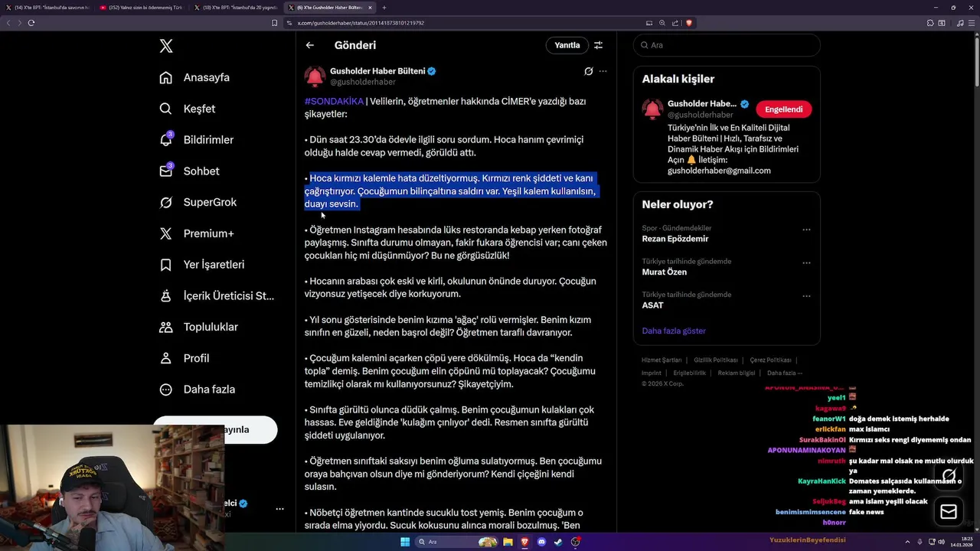Open Brave browser taskbar icon
This screenshot has height=551, width=980.
(x=525, y=542)
